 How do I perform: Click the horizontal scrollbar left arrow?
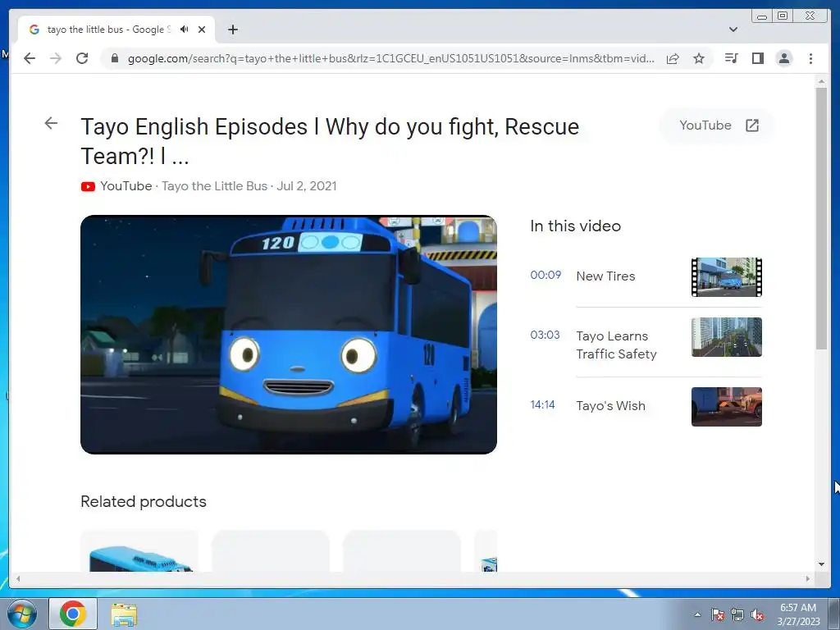click(18, 578)
